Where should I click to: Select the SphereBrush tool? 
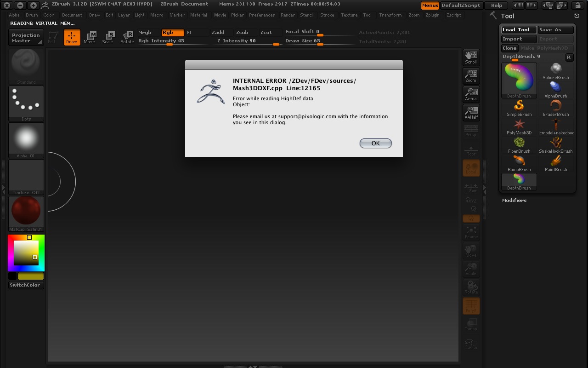pos(556,71)
